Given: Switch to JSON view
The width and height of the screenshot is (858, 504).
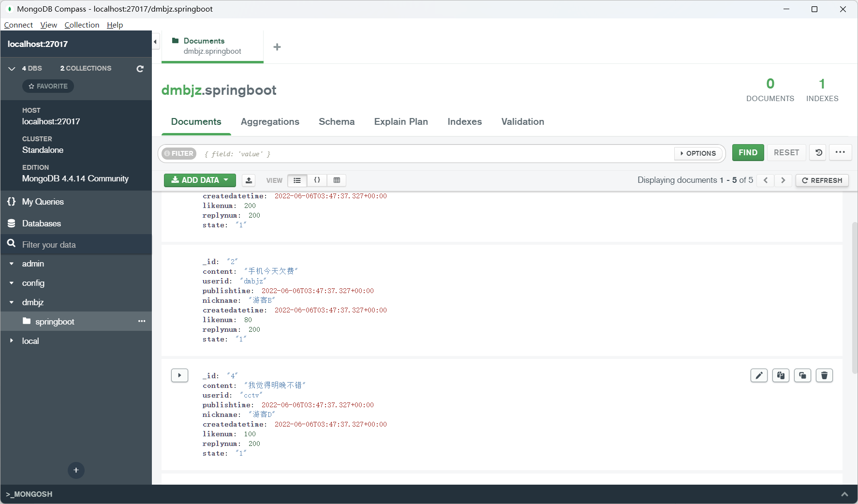Looking at the screenshot, I should pos(317,180).
